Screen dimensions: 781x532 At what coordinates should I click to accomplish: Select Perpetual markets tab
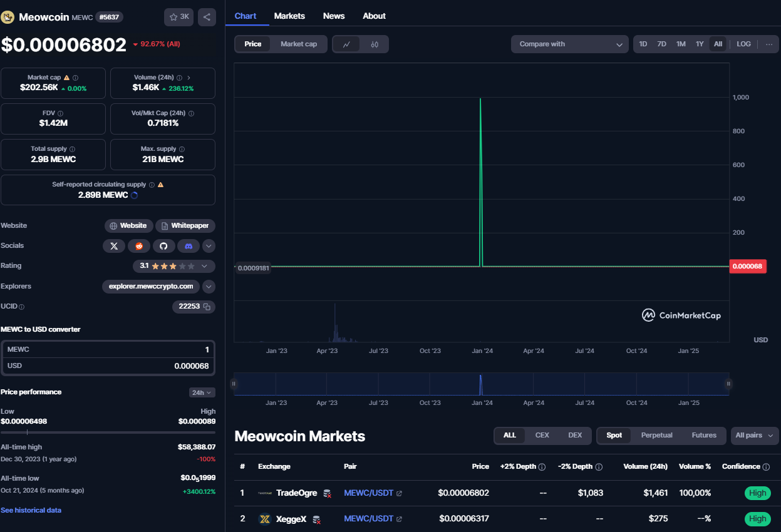pyautogui.click(x=656, y=435)
